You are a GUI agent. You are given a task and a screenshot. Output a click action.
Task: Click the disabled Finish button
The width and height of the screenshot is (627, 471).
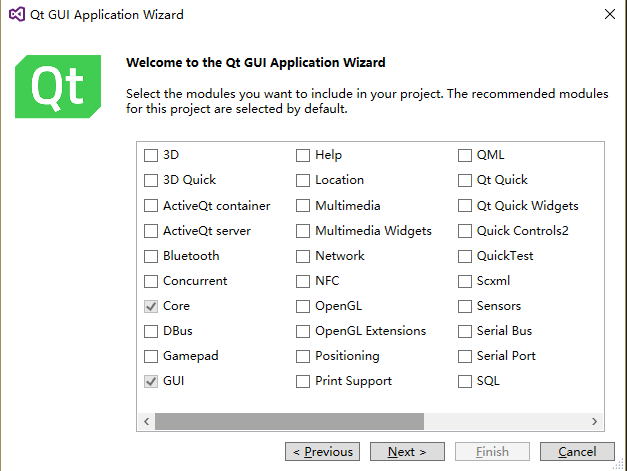[x=492, y=451]
